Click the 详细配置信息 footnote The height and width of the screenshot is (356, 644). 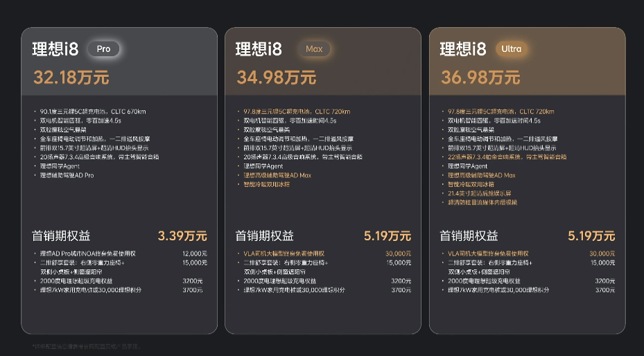(x=87, y=346)
